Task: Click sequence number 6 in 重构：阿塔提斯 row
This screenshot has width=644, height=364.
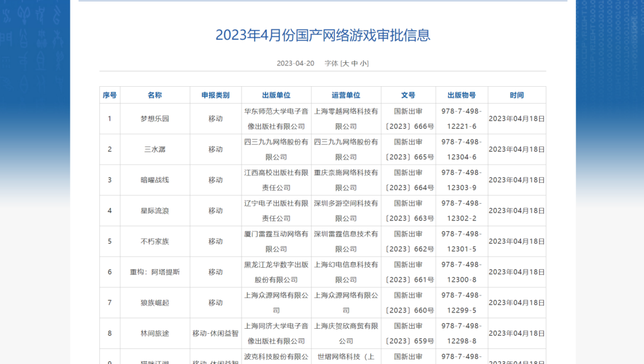Action: pyautogui.click(x=109, y=272)
